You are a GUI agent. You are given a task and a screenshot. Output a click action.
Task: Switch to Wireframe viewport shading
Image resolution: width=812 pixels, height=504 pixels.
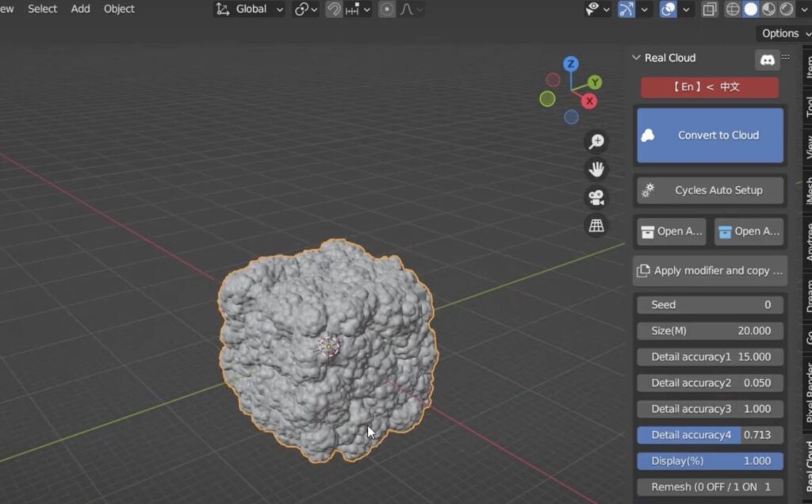[x=732, y=10]
